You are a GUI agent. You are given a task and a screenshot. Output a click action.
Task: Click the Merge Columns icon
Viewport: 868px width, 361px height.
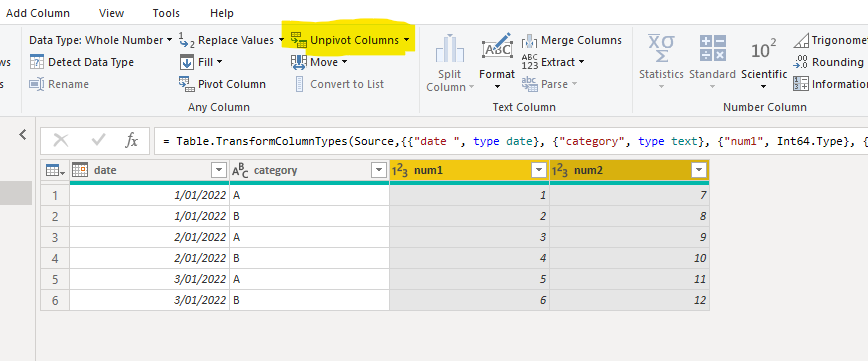(x=530, y=40)
